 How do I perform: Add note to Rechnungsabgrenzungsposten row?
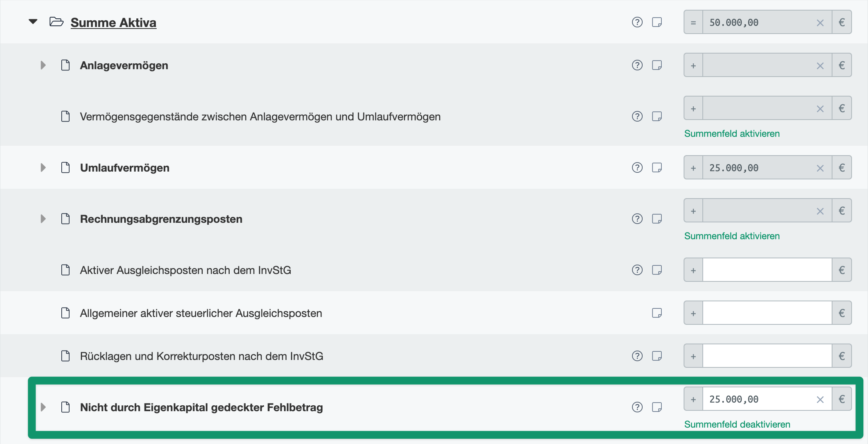[657, 219]
